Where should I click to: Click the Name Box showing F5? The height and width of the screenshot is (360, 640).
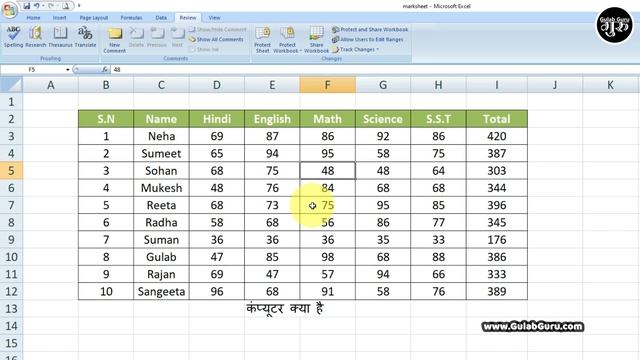pyautogui.click(x=32, y=70)
